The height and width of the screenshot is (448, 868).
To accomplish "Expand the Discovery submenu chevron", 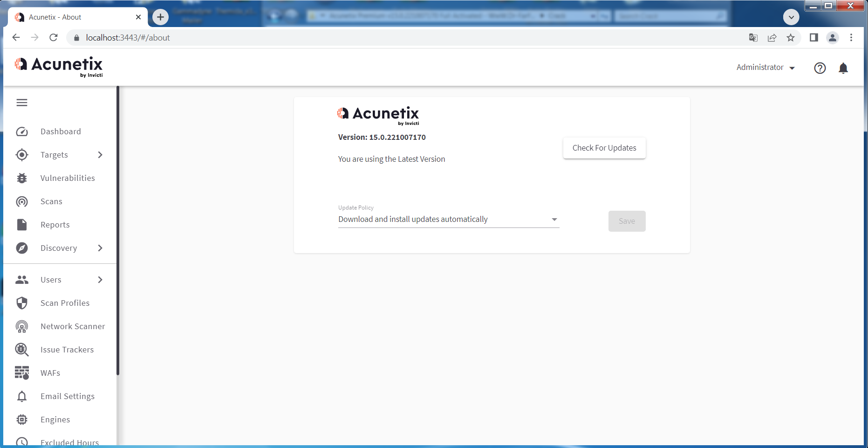I will coord(100,248).
